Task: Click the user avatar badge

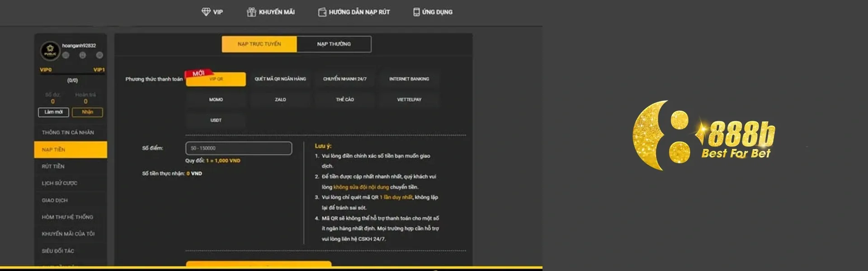Action: (50, 51)
